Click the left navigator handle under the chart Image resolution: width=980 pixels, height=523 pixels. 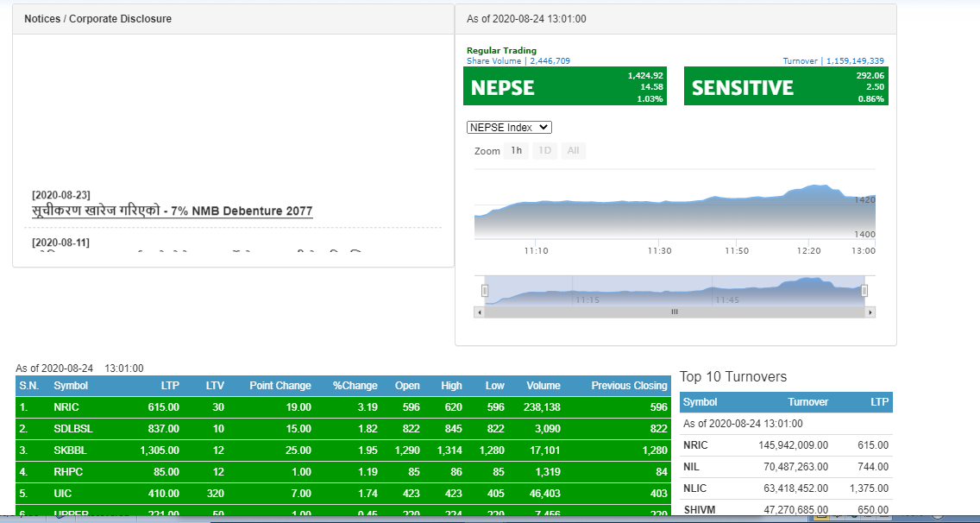point(484,290)
